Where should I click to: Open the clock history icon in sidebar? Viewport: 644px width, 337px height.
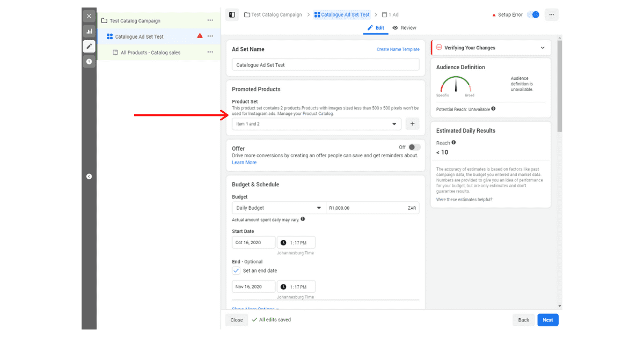coord(89,61)
